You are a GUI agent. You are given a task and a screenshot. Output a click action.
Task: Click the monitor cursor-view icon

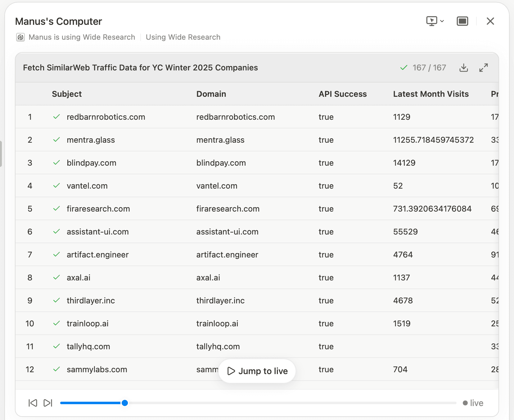tap(431, 21)
